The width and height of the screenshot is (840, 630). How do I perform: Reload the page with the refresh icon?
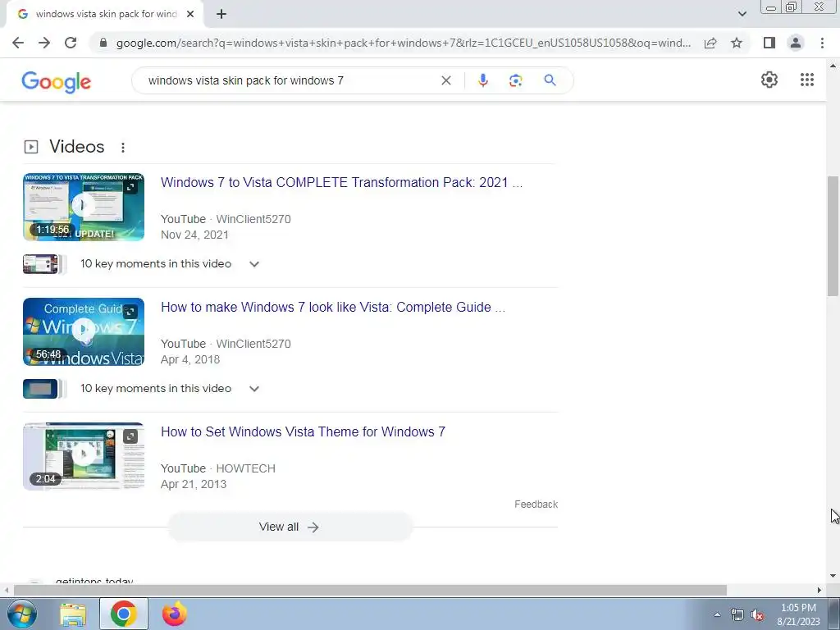[x=71, y=43]
